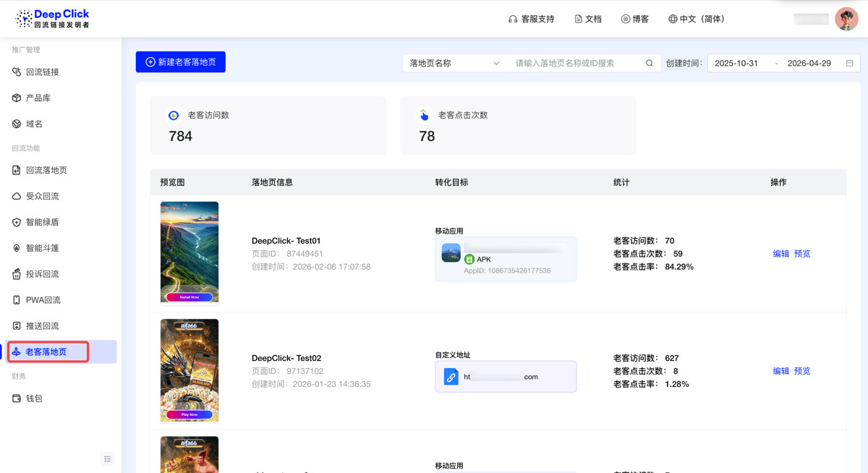This screenshot has width=868, height=473.
Task: Click 新建老客落地页 button
Action: pos(181,62)
